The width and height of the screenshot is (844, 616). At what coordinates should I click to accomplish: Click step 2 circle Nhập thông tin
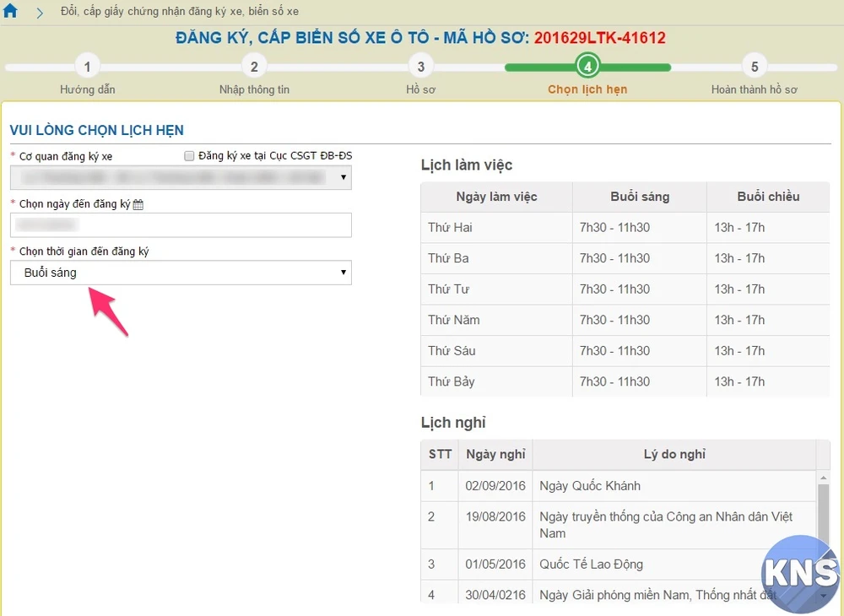254,67
